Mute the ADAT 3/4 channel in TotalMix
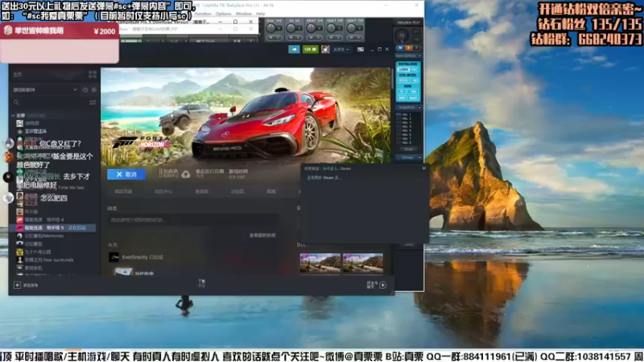Image resolution: width=644 pixels, height=362 pixels. pos(312,38)
